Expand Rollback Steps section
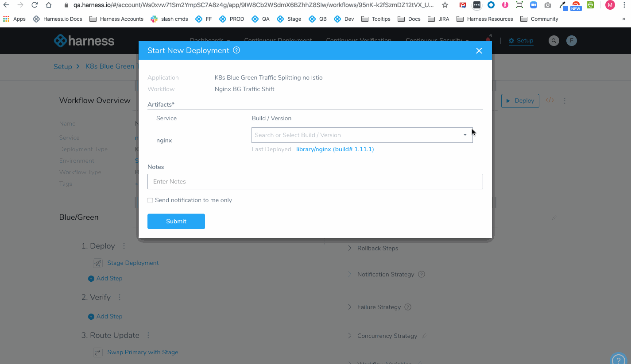 coord(373,249)
